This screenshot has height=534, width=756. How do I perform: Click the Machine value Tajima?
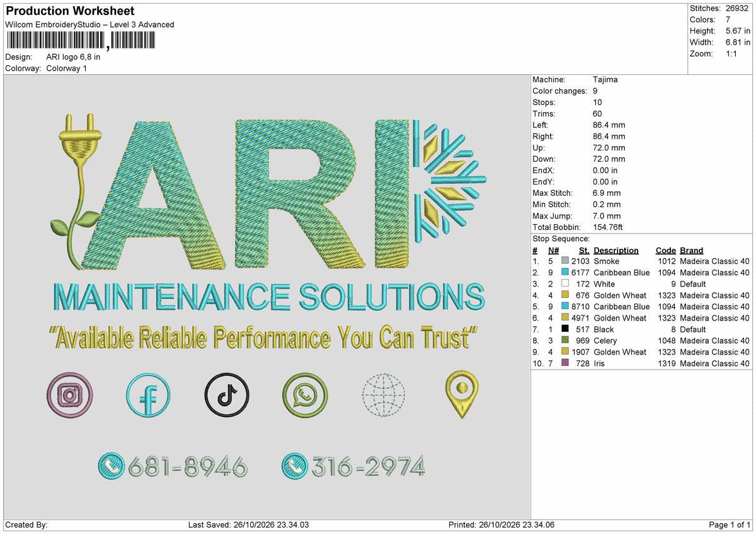pyautogui.click(x=605, y=80)
